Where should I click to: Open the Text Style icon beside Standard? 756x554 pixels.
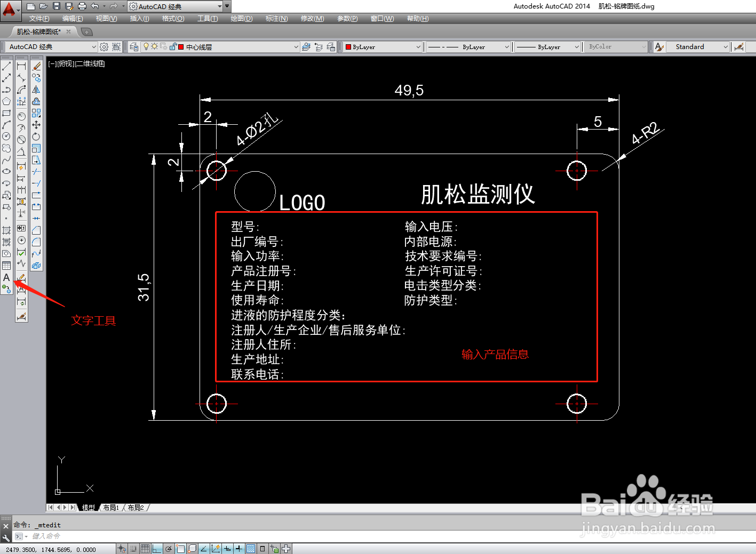[x=659, y=47]
